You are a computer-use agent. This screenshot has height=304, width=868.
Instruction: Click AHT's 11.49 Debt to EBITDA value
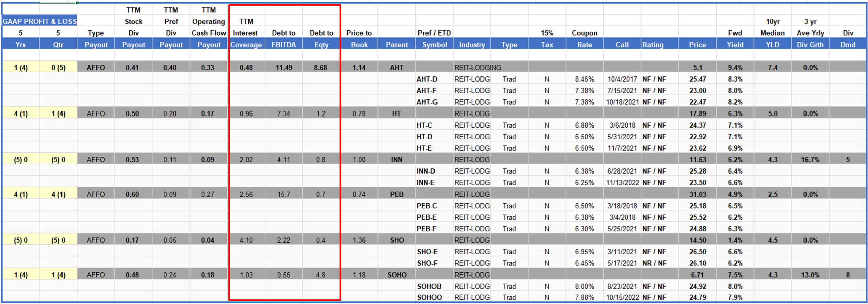(x=284, y=68)
